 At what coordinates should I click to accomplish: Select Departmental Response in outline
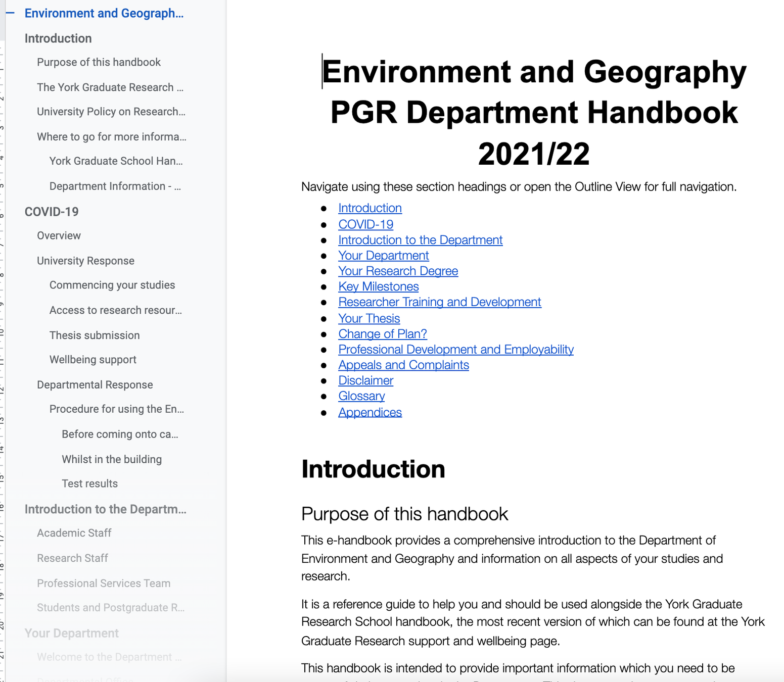click(95, 385)
